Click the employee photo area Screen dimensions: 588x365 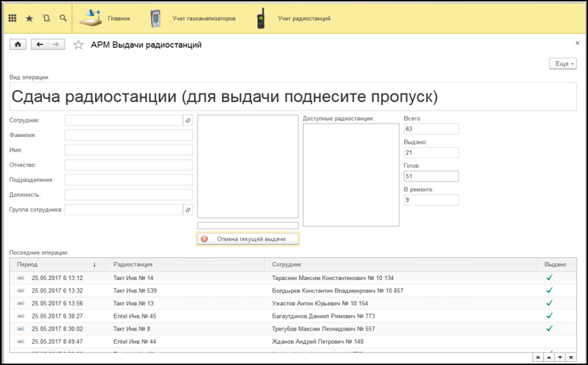click(x=248, y=167)
